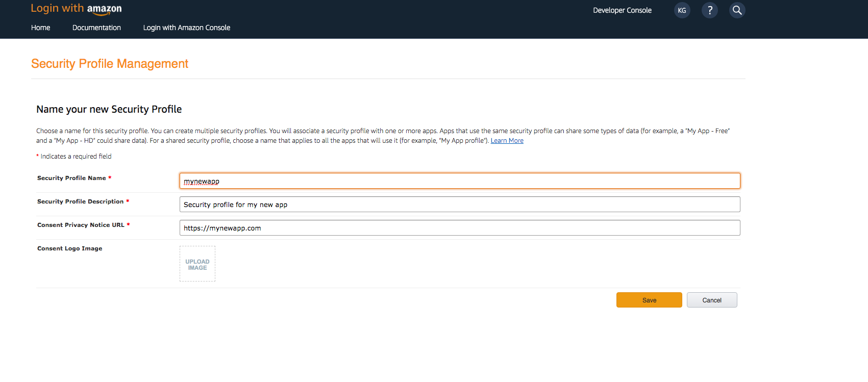Open the Documentation menu item

pos(96,28)
